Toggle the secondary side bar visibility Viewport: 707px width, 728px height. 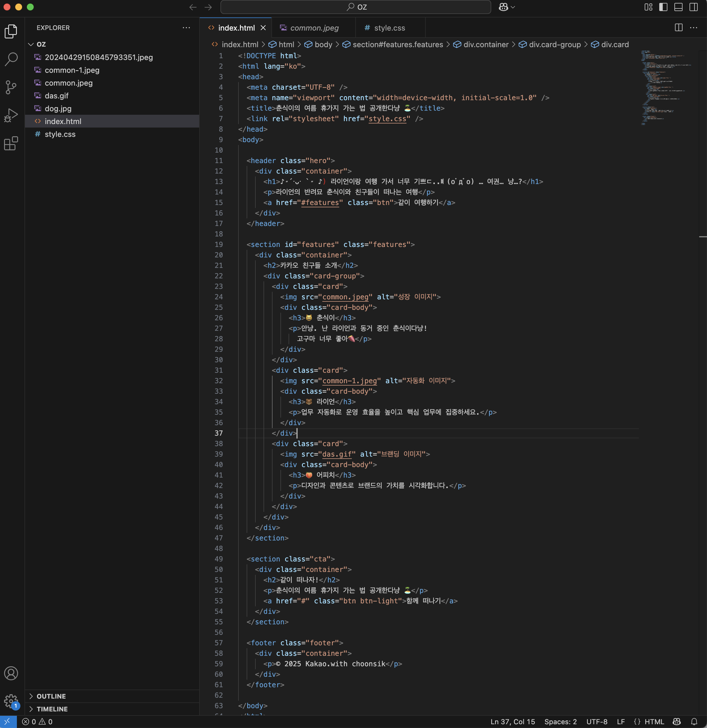(693, 7)
